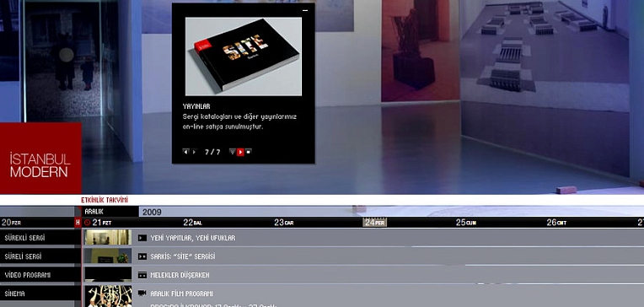Select the Süreli Sergi category
Screen dimensions: 644x307
click(40, 256)
